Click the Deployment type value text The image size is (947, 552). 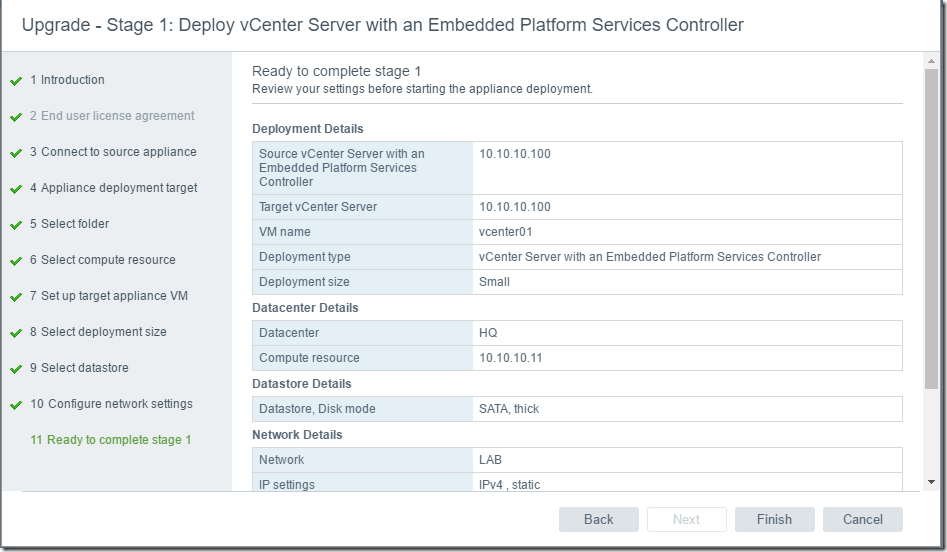[x=650, y=257]
